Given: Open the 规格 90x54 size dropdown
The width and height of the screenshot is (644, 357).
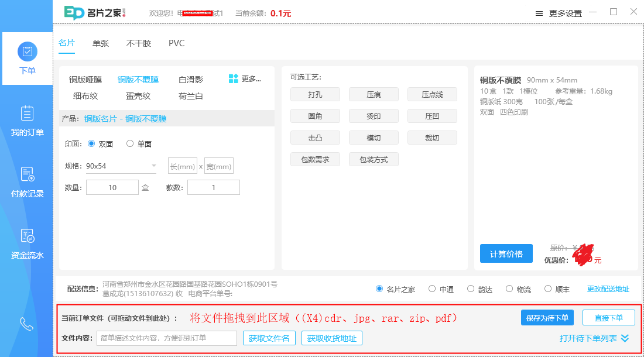Looking at the screenshot, I should point(121,166).
